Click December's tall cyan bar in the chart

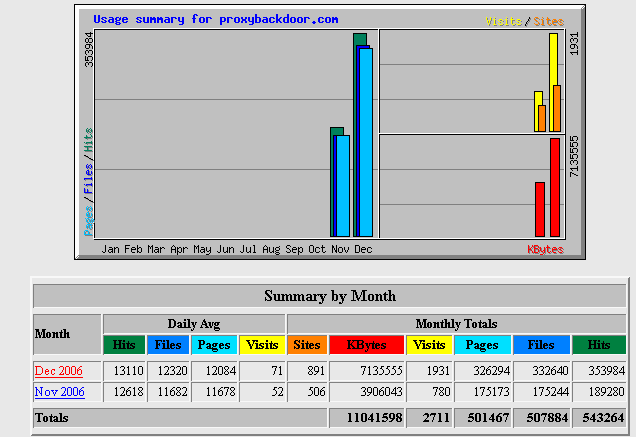(366, 140)
